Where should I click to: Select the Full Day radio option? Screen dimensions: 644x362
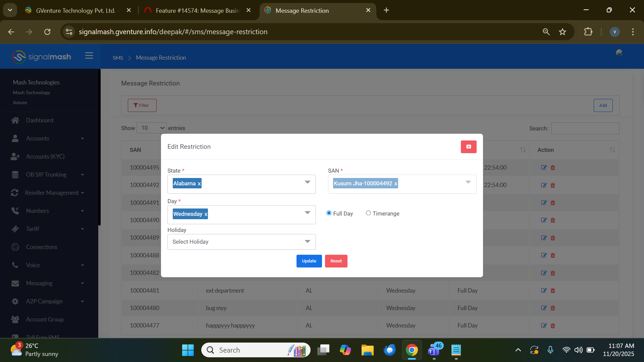(x=329, y=213)
